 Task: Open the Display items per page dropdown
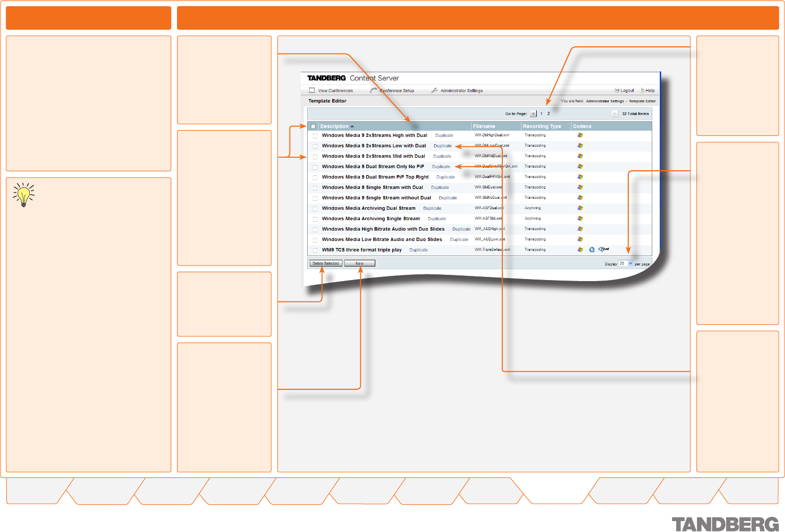click(626, 263)
